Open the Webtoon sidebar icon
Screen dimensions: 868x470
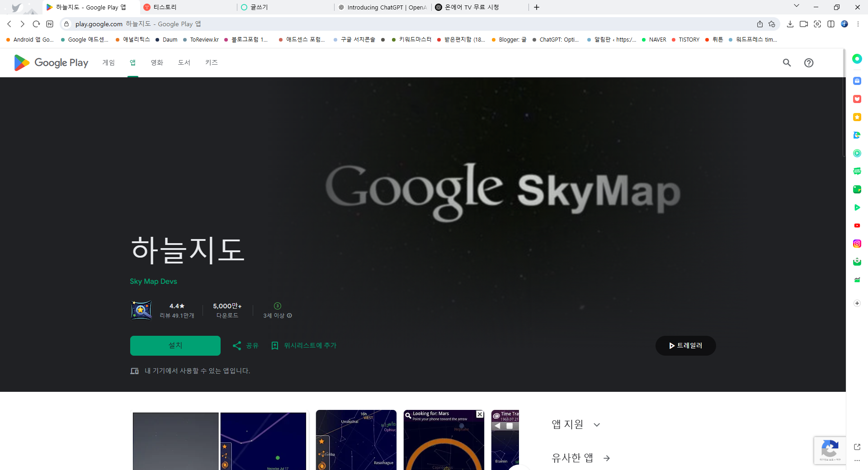857,171
